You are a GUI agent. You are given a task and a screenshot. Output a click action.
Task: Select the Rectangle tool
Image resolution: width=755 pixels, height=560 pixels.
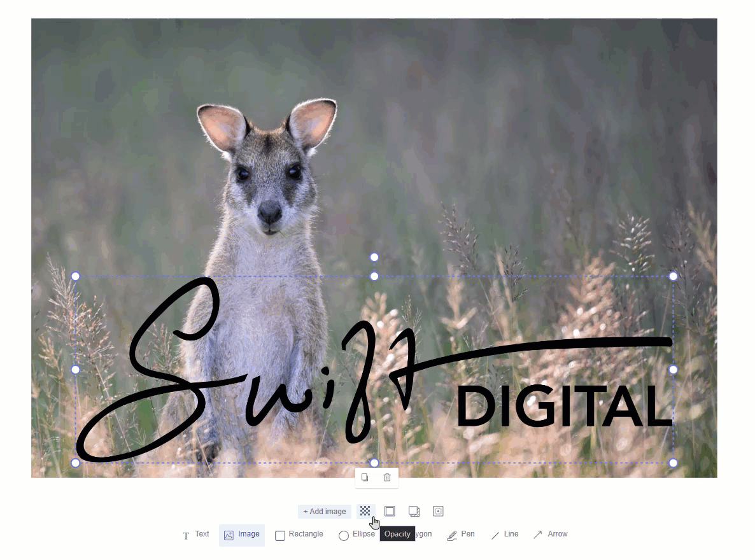(x=299, y=535)
